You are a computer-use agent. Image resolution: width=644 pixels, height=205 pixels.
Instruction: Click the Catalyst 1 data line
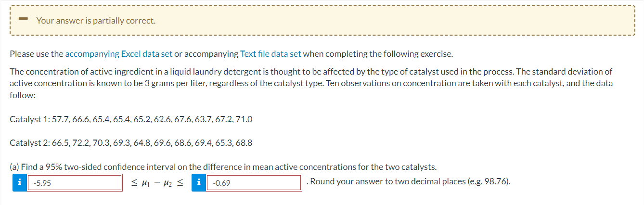coord(131,119)
